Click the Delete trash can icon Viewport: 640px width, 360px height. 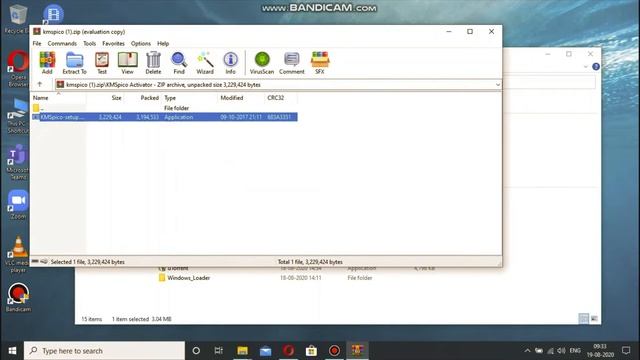tap(153, 63)
